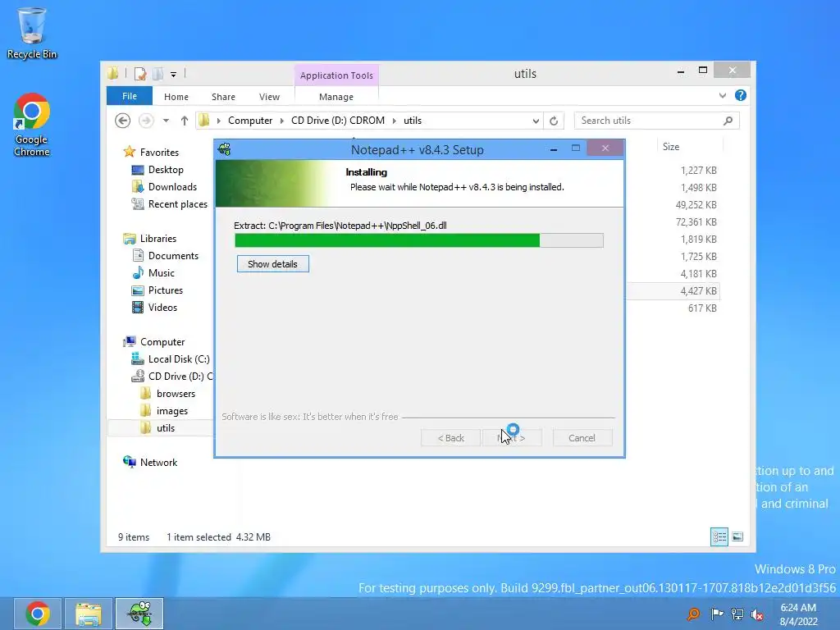Click the Favorites group header
This screenshot has width=840, height=630.
159,153
